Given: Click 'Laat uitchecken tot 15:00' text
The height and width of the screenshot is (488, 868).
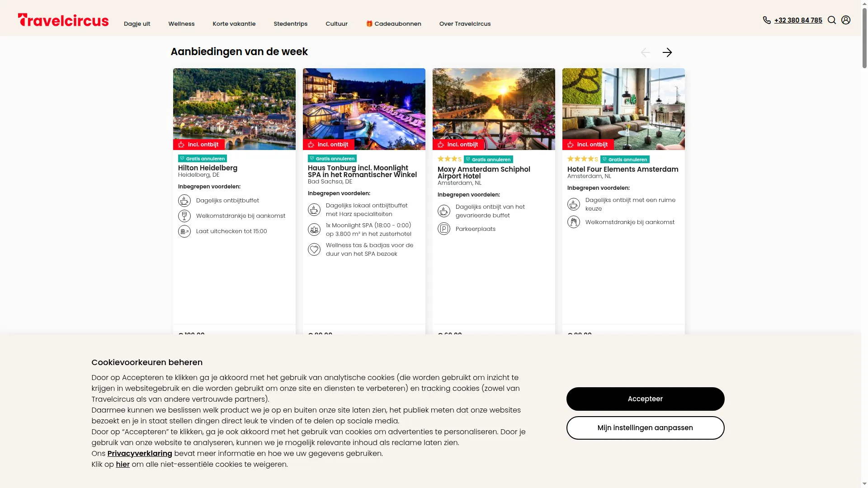Looking at the screenshot, I should [x=231, y=231].
